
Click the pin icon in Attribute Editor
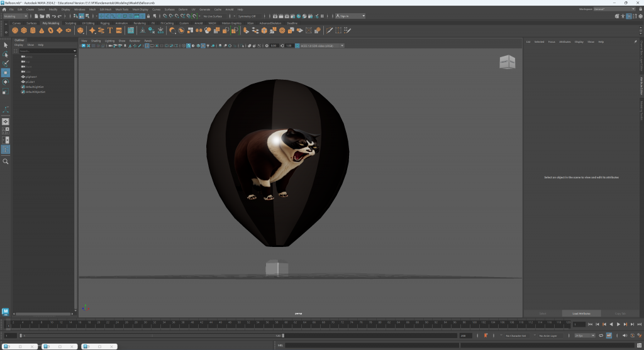coord(635,41)
